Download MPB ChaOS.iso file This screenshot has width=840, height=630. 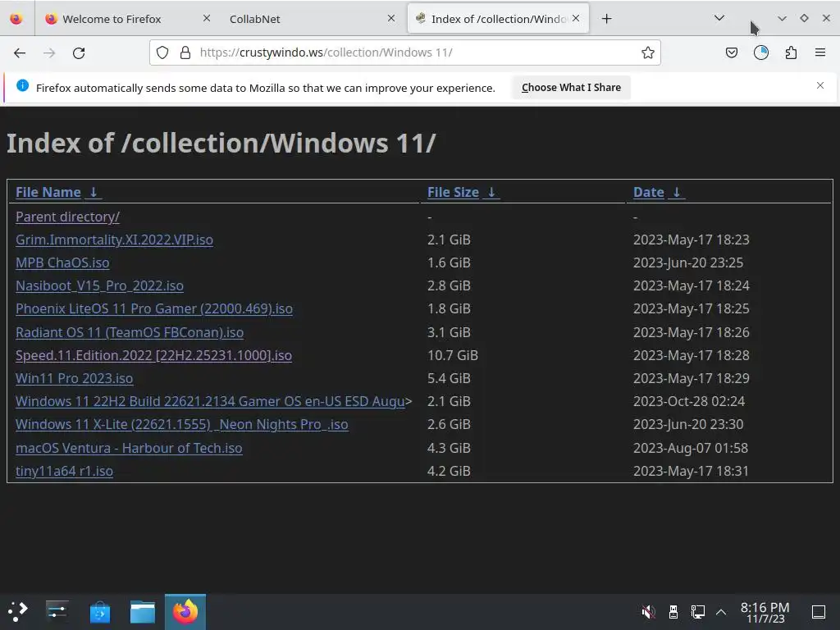[62, 263]
